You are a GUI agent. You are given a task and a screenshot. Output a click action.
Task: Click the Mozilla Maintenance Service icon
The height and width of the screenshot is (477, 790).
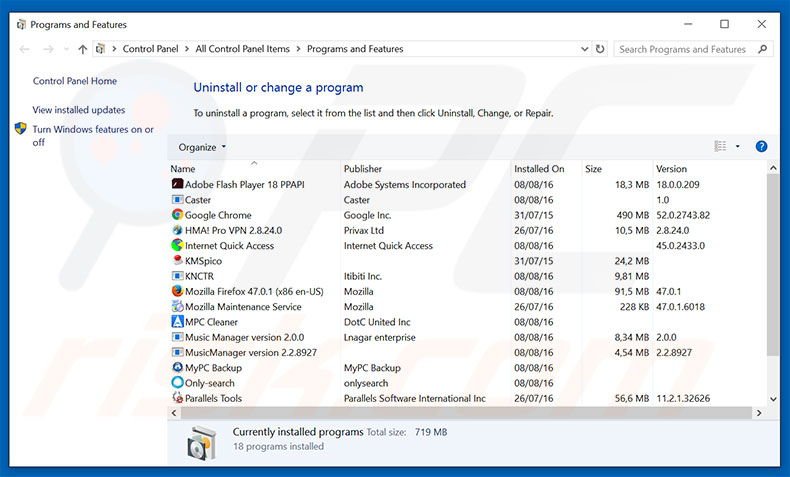click(x=177, y=306)
